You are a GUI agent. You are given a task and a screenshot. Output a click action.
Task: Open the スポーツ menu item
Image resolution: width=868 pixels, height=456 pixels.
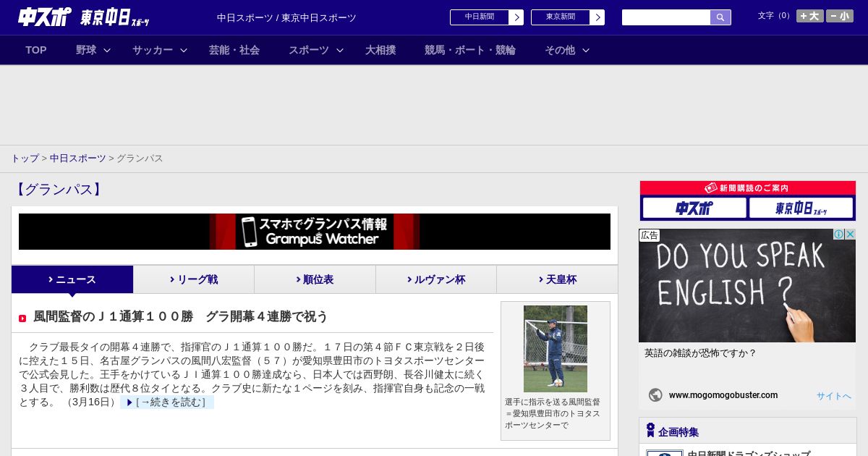309,50
